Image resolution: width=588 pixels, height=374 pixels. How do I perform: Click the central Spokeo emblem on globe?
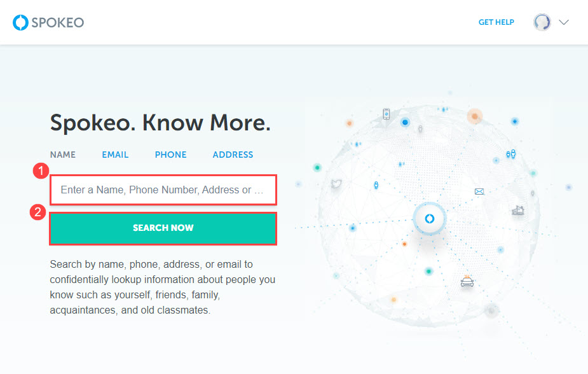(x=429, y=218)
